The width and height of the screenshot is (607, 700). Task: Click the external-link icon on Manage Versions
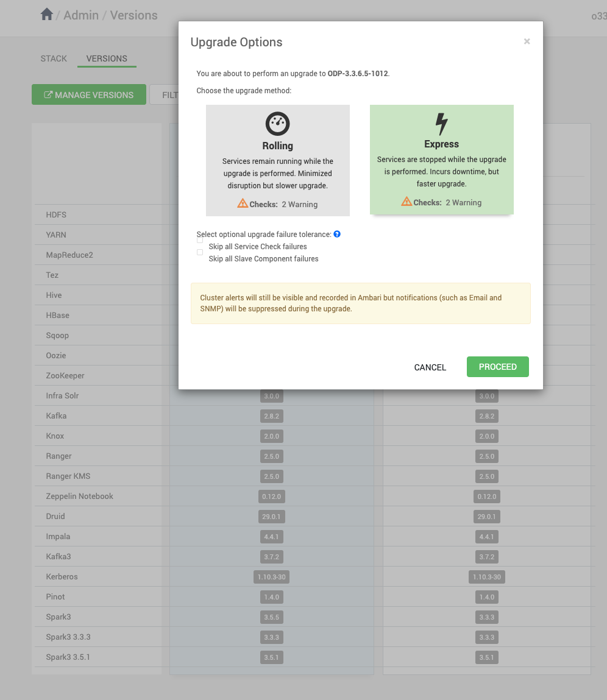[48, 94]
